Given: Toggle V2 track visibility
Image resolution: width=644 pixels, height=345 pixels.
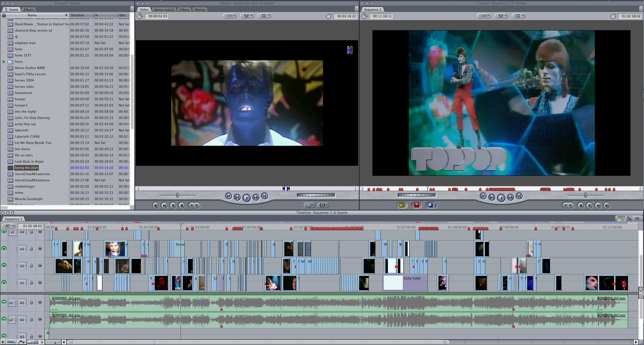Looking at the screenshot, I should (4, 266).
